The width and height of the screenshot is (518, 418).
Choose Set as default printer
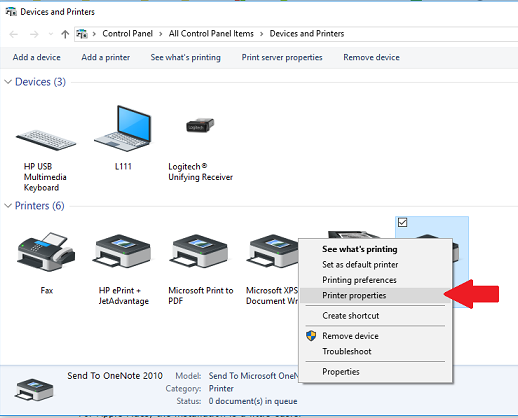(x=375, y=265)
